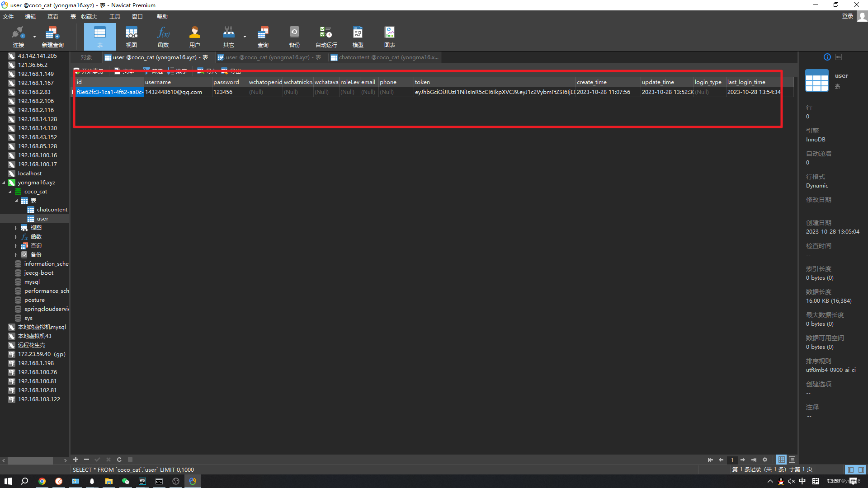Screen dimensions: 868x488
Task: Open the 用户 (User) toolbar tool
Action: (x=195, y=37)
